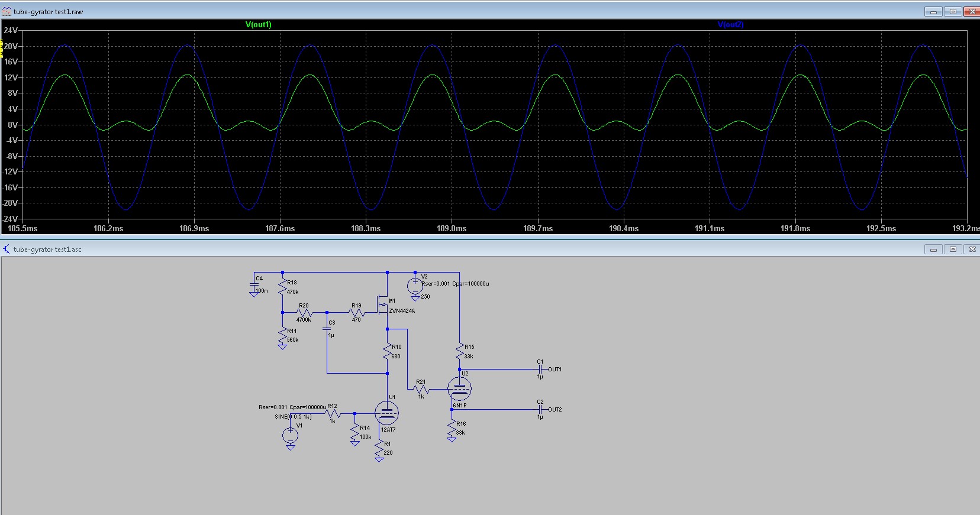Click the V2 250V supply source symbol
Viewport: 980px width, 515px height.
(415, 287)
